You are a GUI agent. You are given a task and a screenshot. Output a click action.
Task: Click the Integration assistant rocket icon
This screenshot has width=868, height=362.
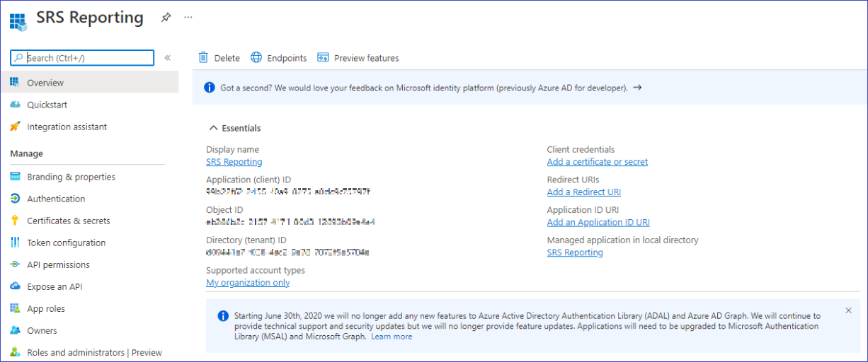coord(15,127)
